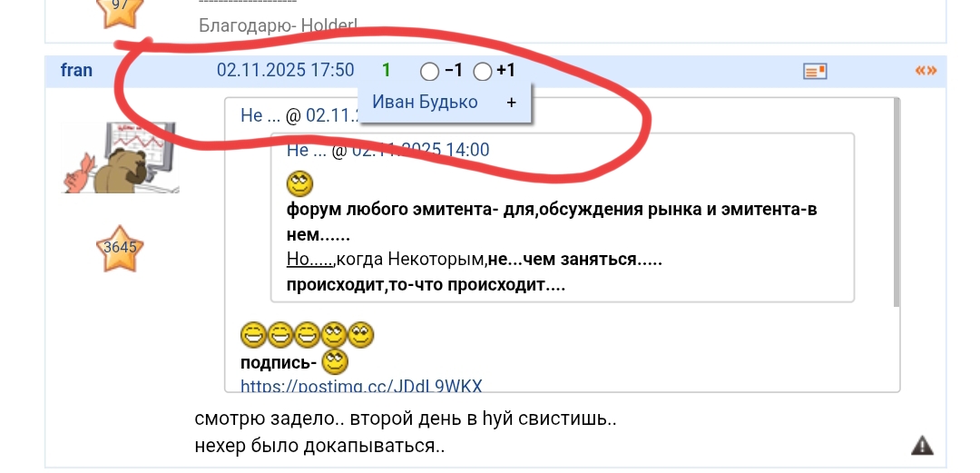
Task: Click underlined word 'Но.....' in quote
Action: pyautogui.click(x=310, y=259)
